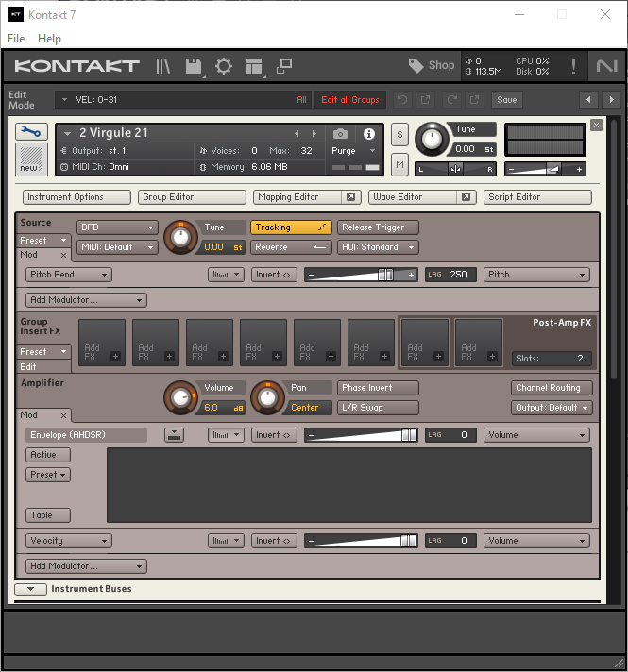
Task: Enable Phase Invert in Amplifier
Action: [x=379, y=388]
